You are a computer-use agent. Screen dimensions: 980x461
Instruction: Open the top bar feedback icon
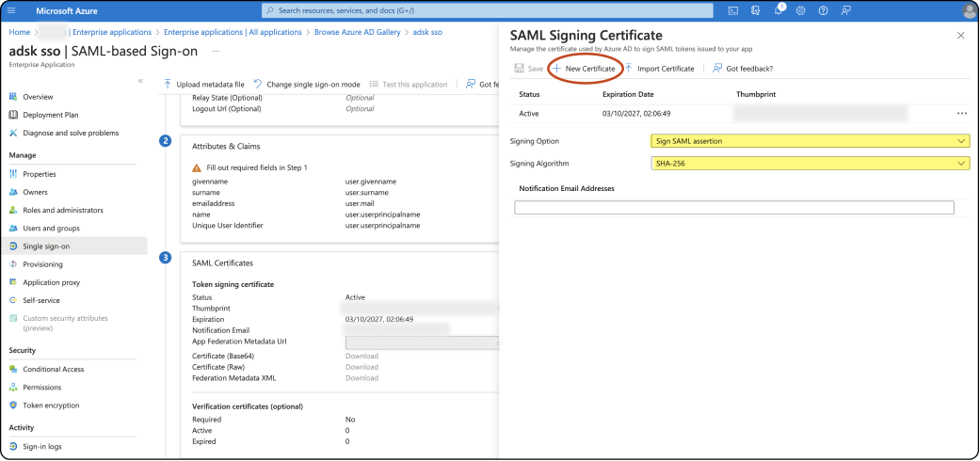coord(845,10)
